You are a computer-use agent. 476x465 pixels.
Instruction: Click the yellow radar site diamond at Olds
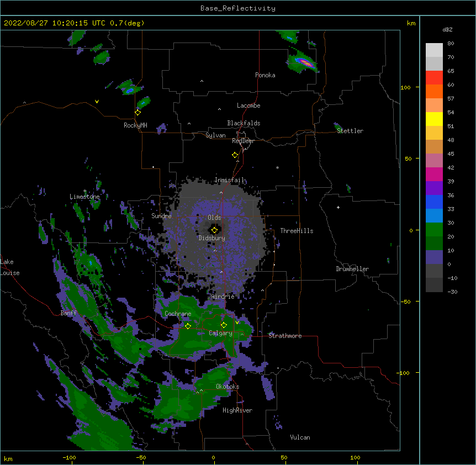[x=214, y=230]
